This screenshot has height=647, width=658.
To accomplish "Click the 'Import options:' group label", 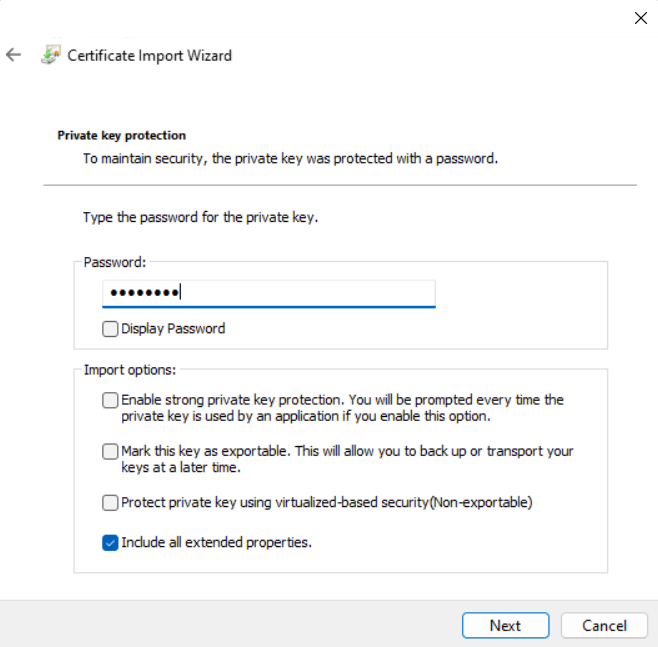I will (x=130, y=370).
